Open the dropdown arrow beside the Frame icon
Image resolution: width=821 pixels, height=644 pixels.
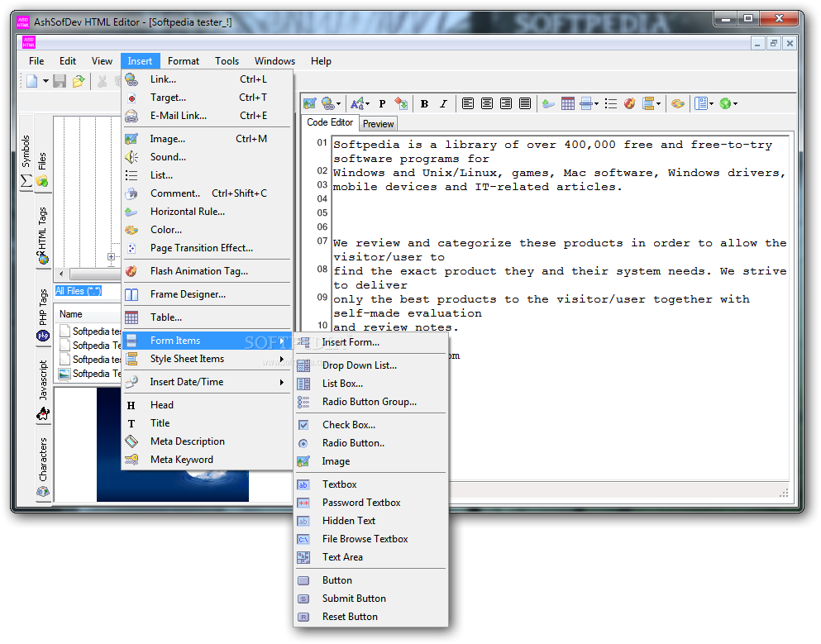711,103
